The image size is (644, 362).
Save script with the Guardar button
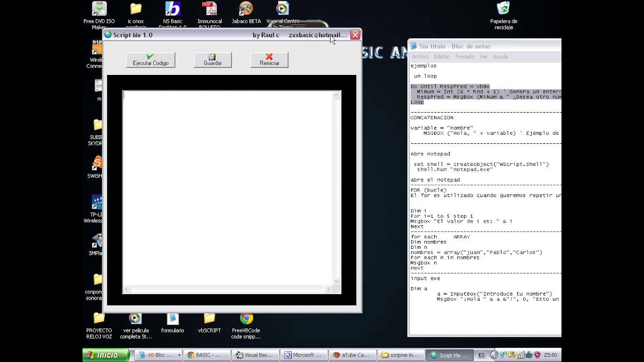(213, 60)
